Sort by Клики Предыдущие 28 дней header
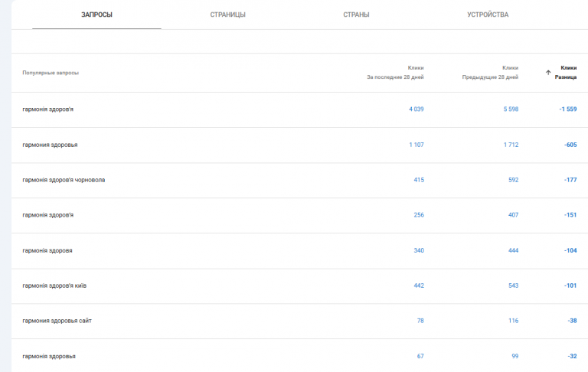The width and height of the screenshot is (588, 372). [x=490, y=73]
